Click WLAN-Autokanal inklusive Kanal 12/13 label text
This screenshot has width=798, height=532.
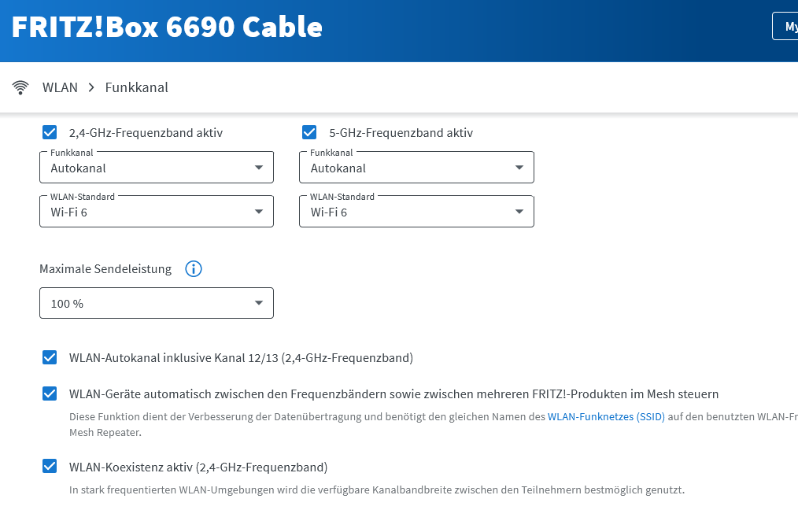tap(242, 358)
